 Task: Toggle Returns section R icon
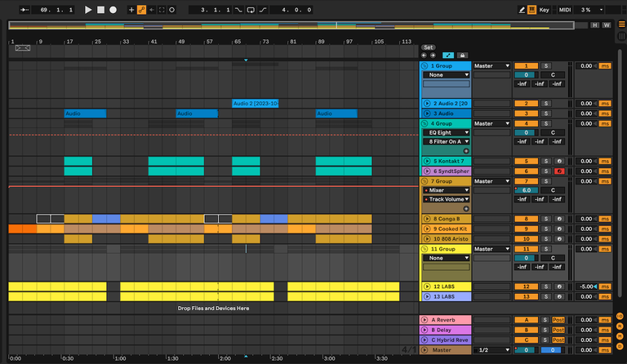coord(620,326)
